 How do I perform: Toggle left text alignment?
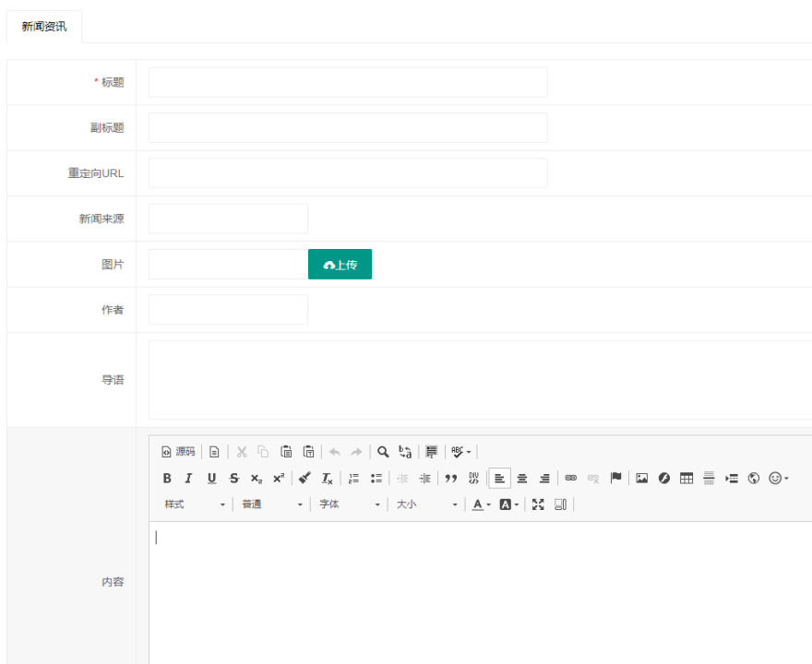(499, 478)
